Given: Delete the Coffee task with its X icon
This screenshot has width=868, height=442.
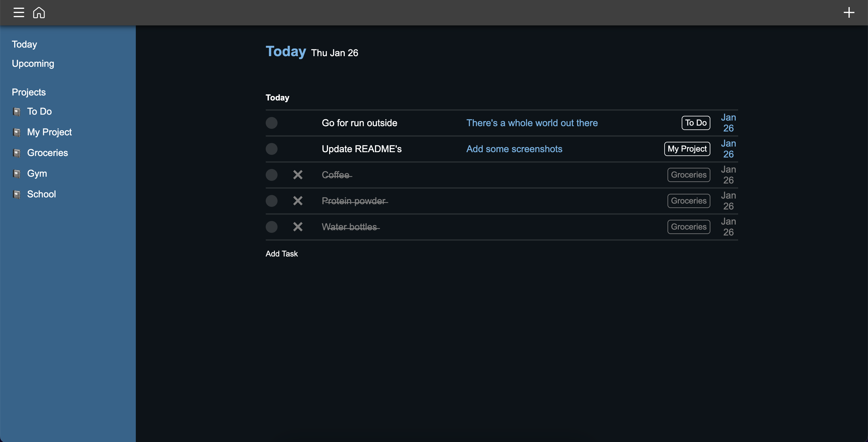Looking at the screenshot, I should [x=298, y=175].
